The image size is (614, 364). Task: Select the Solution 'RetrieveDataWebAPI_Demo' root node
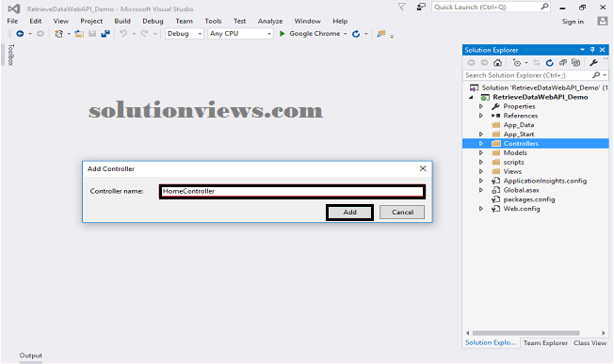click(x=544, y=88)
